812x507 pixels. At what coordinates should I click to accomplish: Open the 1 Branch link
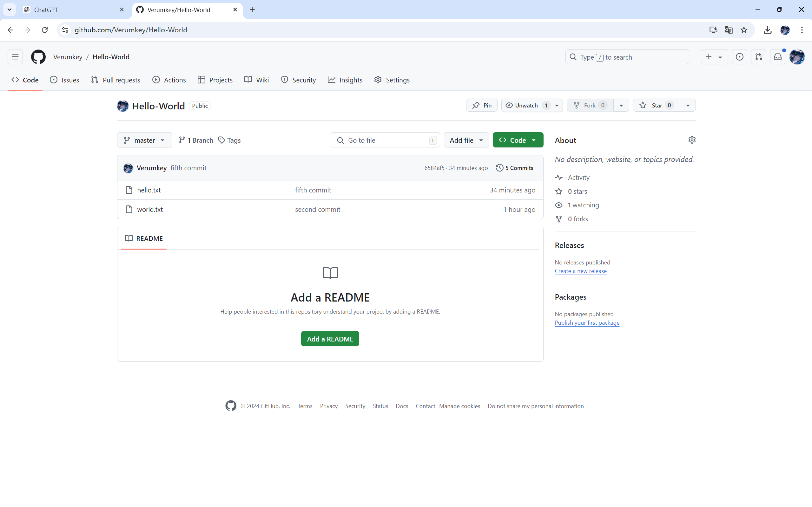pyautogui.click(x=196, y=140)
